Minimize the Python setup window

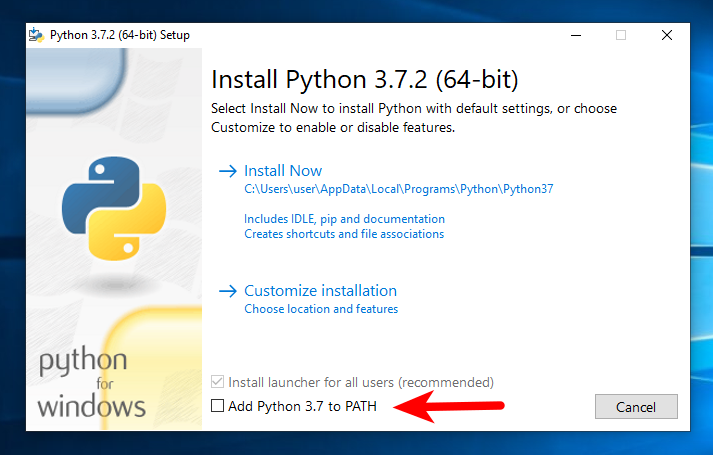[576, 35]
